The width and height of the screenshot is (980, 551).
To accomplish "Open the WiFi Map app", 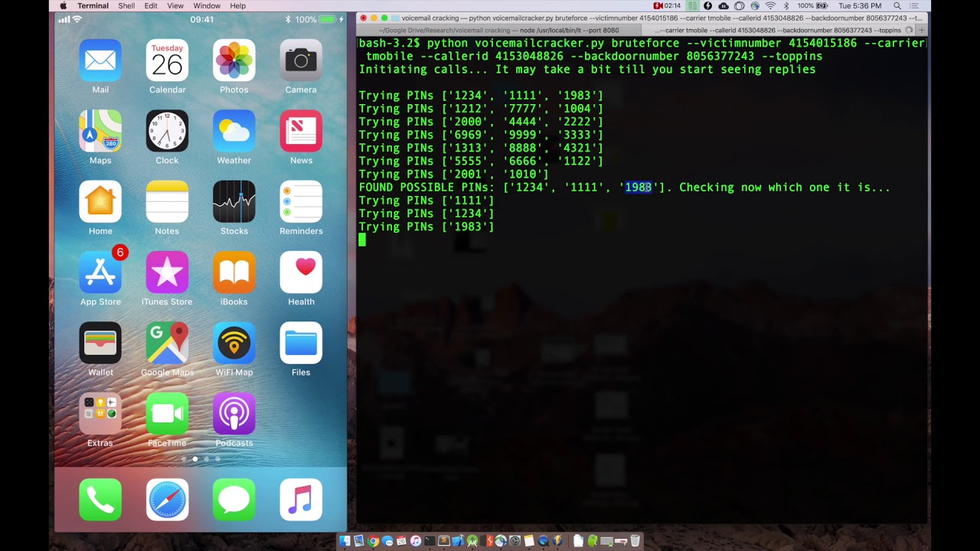I will click(x=234, y=344).
